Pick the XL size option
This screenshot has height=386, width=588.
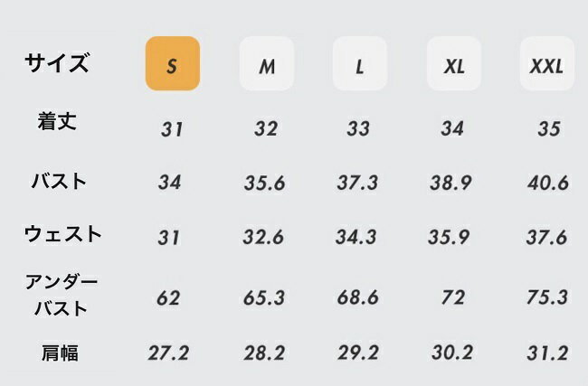tap(454, 63)
